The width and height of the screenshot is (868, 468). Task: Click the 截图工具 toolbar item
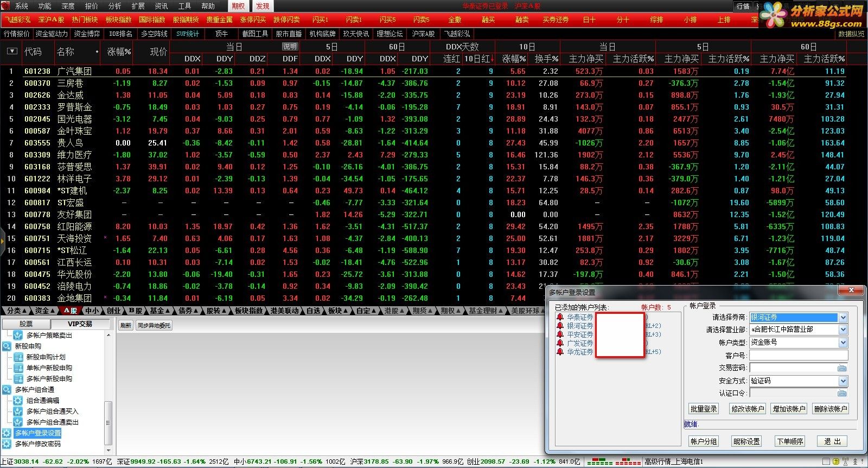[x=255, y=34]
